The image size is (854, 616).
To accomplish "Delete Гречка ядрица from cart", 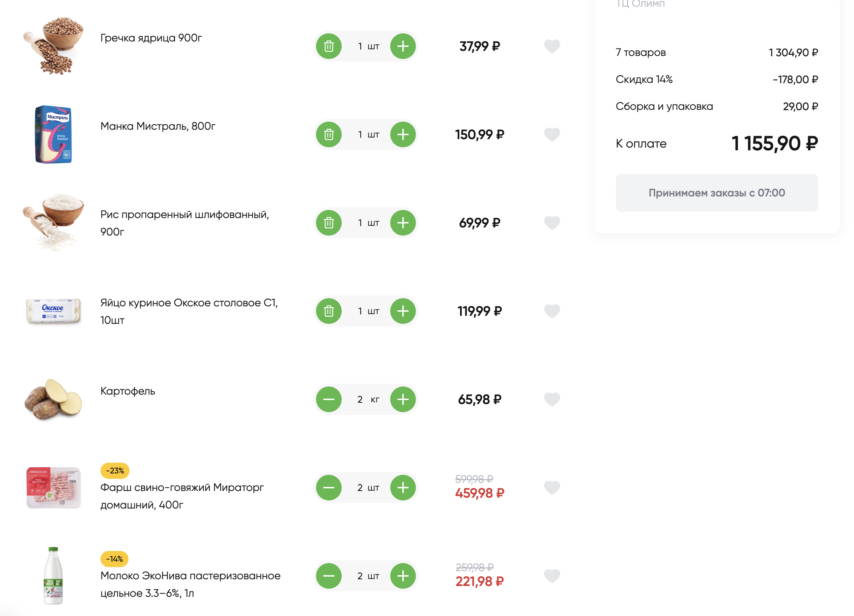I will (x=329, y=46).
